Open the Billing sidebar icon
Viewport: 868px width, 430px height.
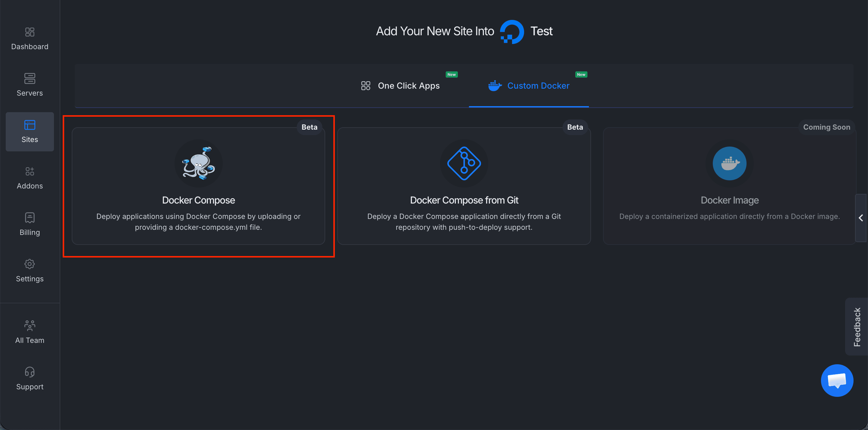[30, 217]
